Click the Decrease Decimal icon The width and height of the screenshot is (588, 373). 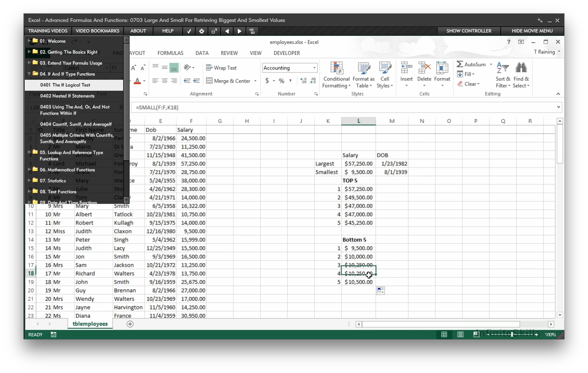tap(313, 81)
